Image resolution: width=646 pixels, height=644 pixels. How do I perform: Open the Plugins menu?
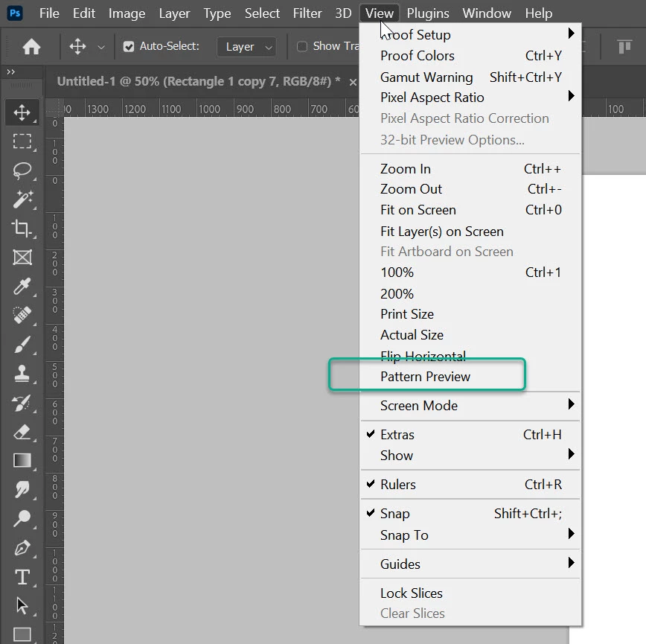click(428, 13)
